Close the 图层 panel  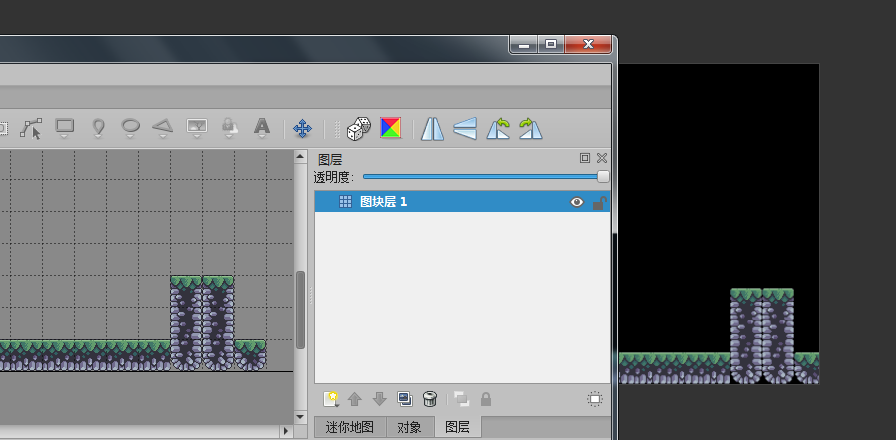[602, 158]
